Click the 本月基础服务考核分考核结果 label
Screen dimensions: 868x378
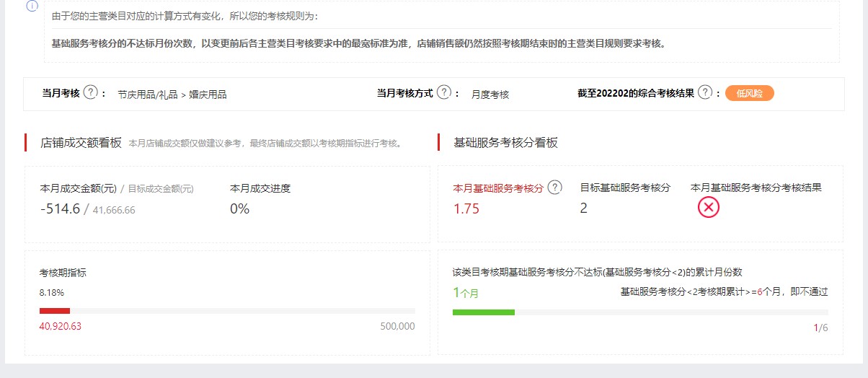click(756, 188)
